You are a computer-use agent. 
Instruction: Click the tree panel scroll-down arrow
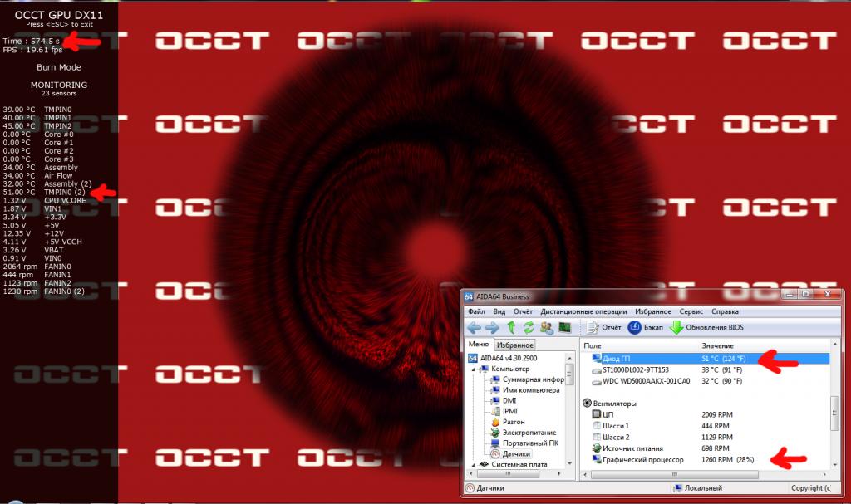(x=570, y=464)
